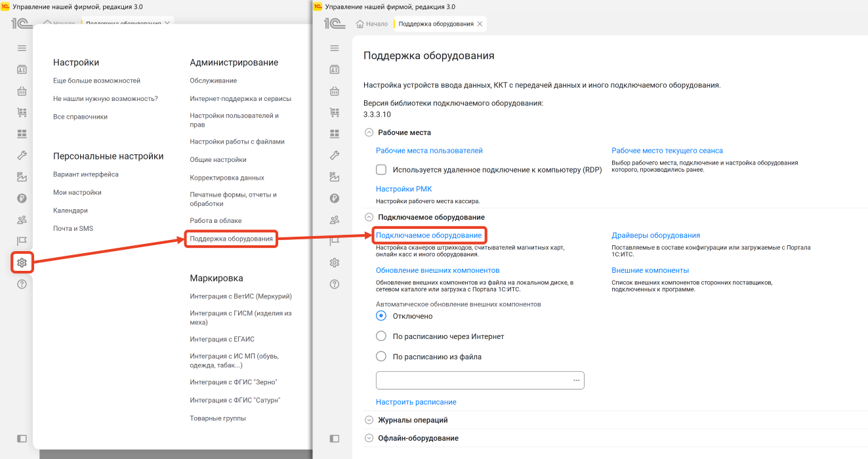
Task: Open the hamburger menu in the right window
Action: 335,48
